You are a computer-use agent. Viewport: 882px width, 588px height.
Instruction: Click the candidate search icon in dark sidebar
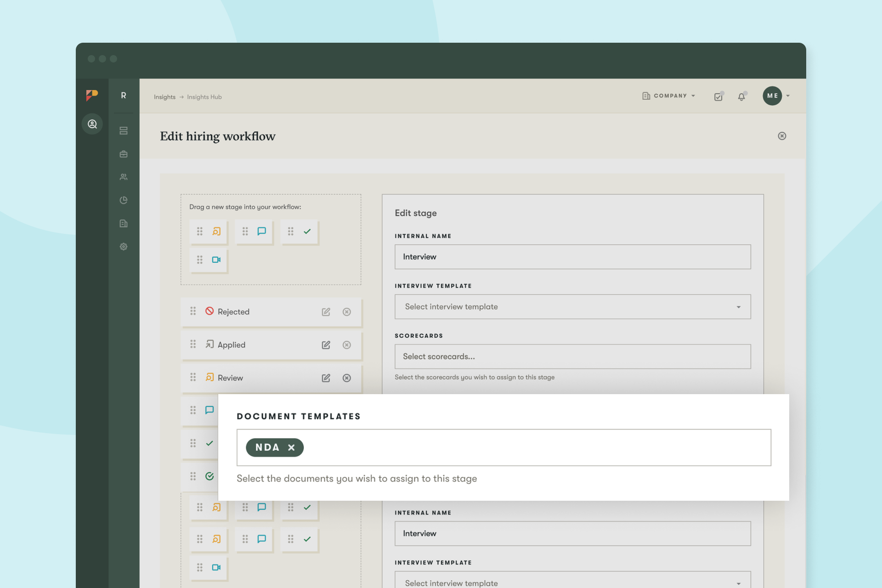[x=92, y=124]
